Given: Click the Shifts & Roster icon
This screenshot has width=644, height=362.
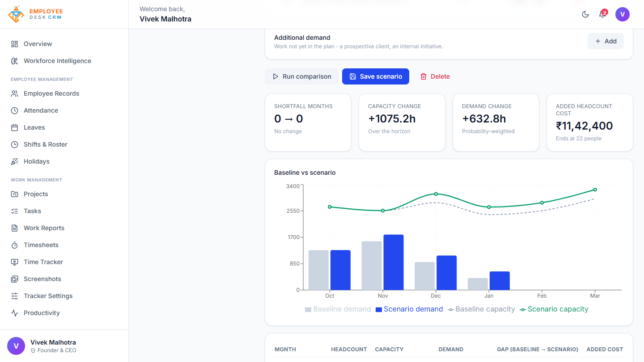Looking at the screenshot, I should click(15, 144).
